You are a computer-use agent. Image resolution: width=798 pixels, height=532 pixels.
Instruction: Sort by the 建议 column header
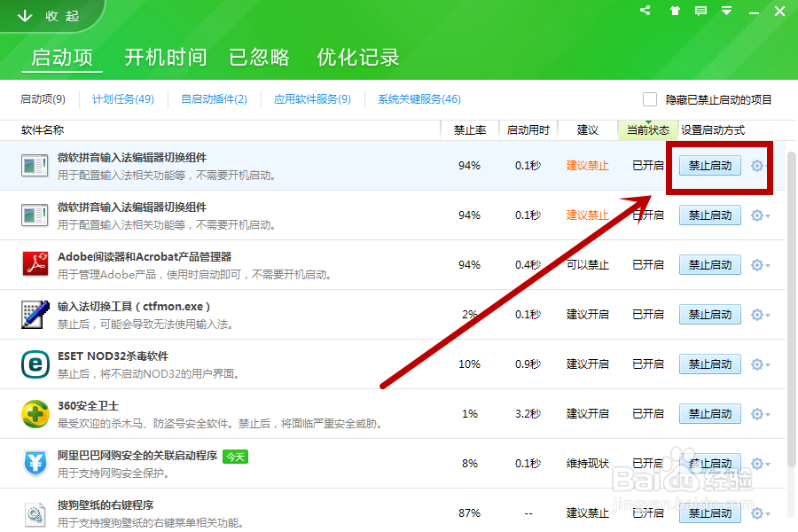588,130
